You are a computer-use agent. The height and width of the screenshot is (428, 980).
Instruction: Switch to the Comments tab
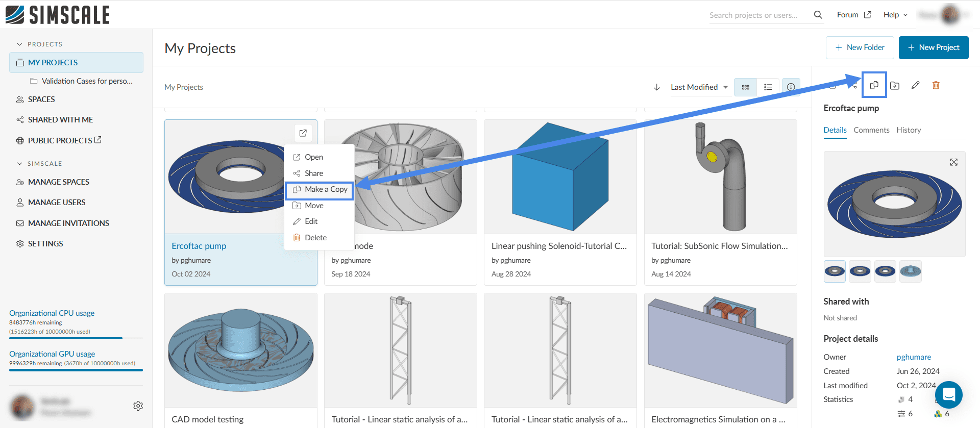click(871, 130)
